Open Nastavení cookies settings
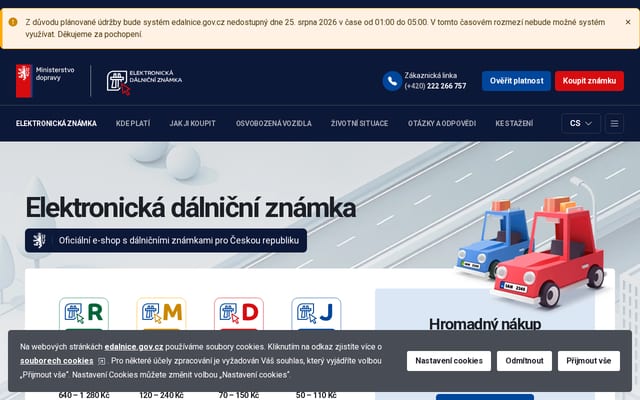 tap(449, 361)
